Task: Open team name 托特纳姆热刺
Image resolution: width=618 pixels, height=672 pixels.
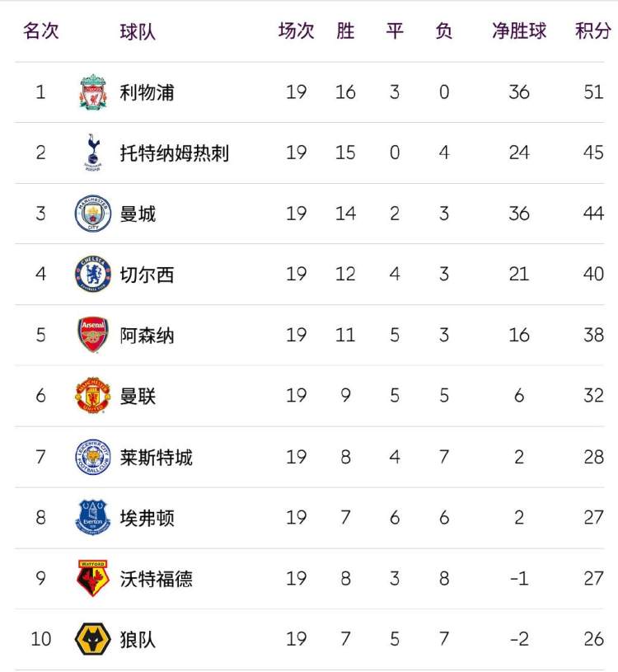Action: [175, 153]
